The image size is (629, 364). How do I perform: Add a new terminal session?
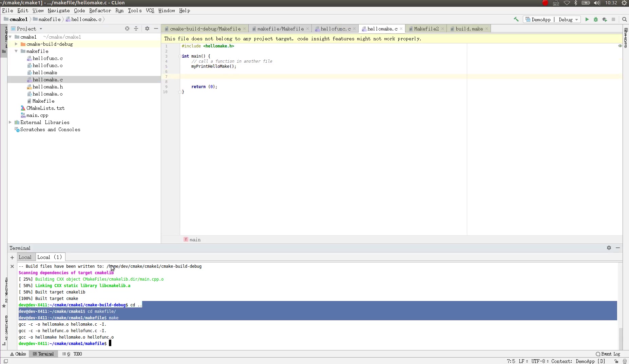point(12,257)
